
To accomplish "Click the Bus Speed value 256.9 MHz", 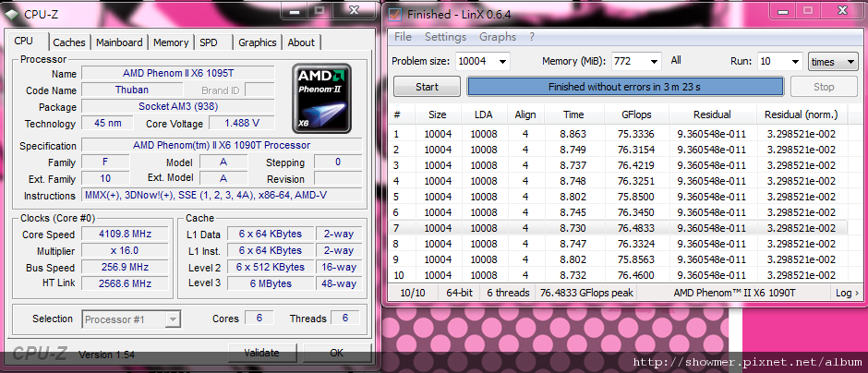I will coord(125,267).
